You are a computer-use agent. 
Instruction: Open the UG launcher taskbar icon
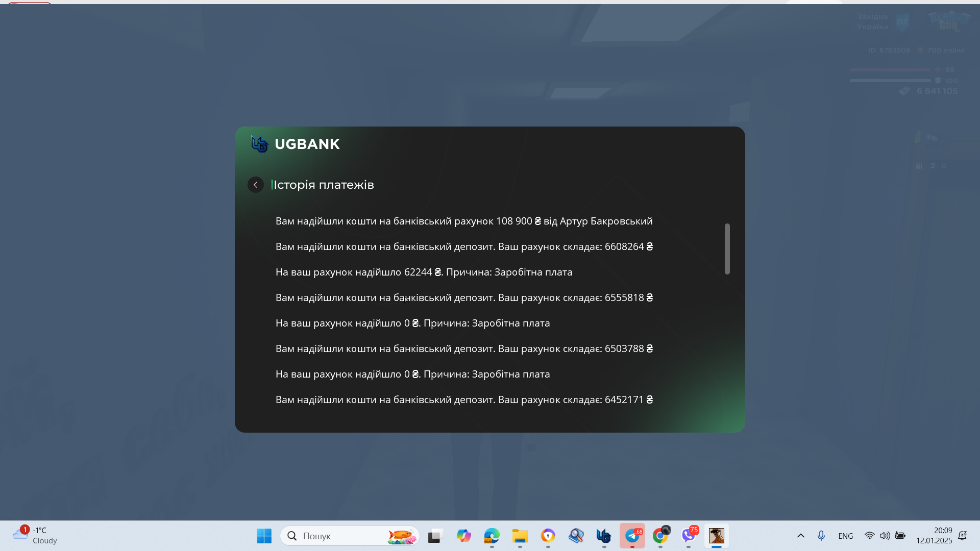604,536
